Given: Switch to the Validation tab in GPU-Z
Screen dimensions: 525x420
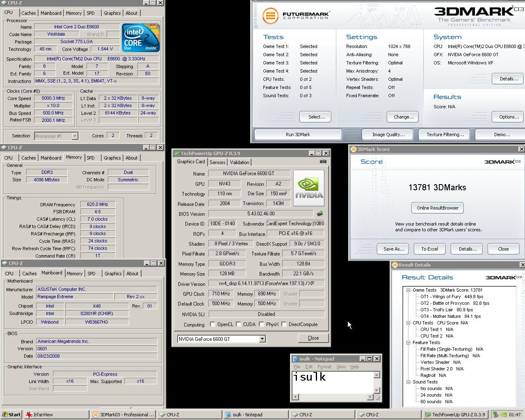Looking at the screenshot, I should point(240,162).
